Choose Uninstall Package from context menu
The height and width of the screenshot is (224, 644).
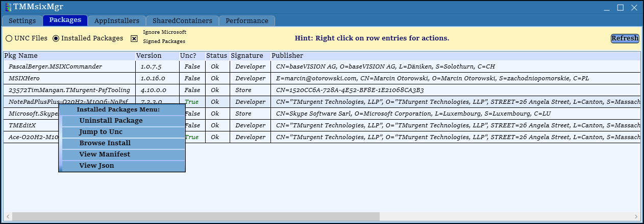(111, 121)
